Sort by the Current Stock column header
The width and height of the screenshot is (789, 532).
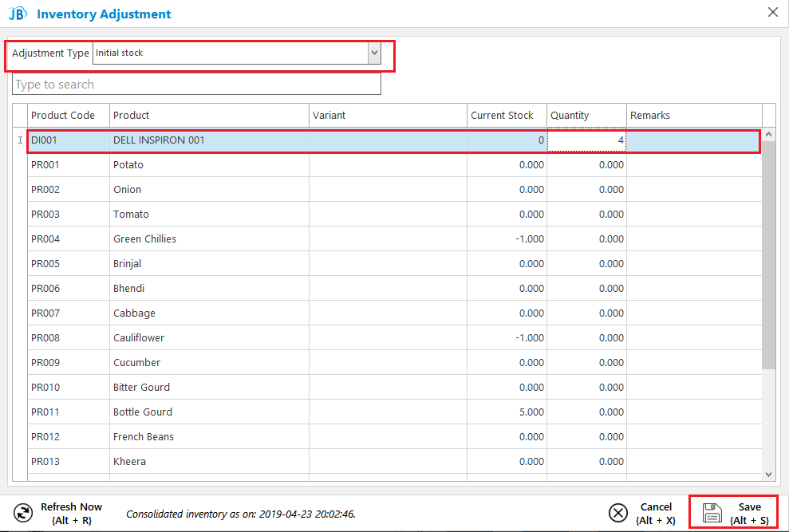(507, 116)
